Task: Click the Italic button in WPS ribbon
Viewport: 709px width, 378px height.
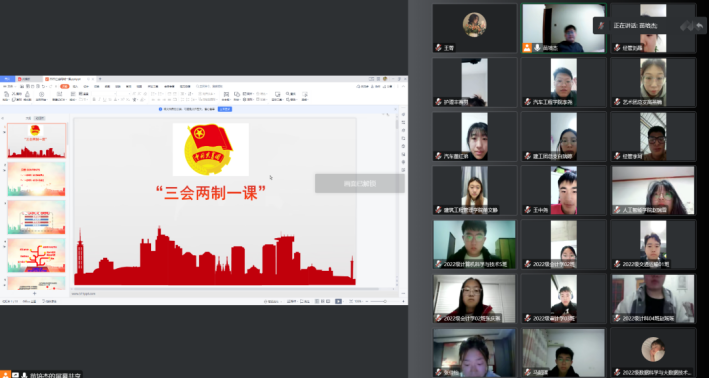Action: click(99, 99)
